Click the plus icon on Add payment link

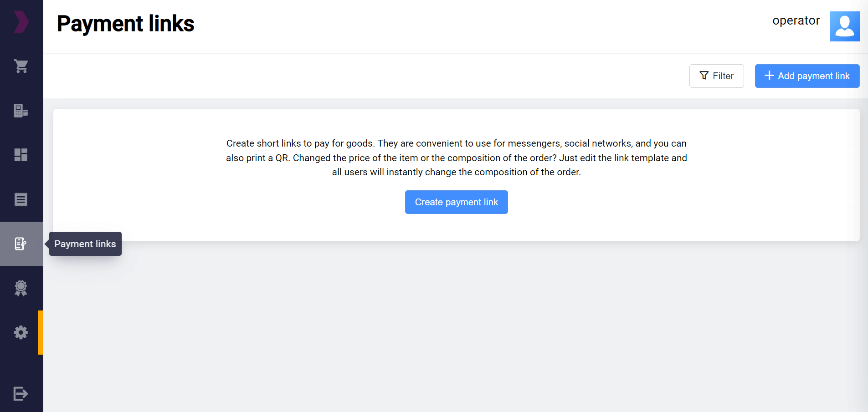(769, 76)
